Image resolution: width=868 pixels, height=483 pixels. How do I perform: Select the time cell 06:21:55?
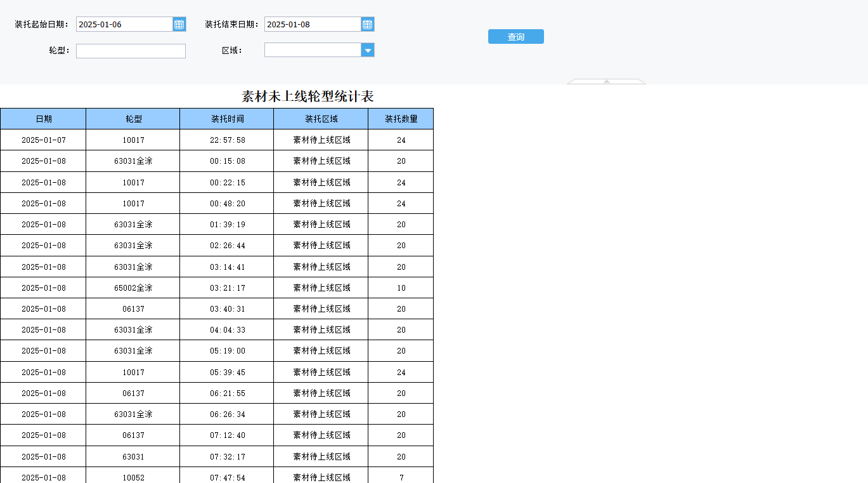[x=228, y=394]
